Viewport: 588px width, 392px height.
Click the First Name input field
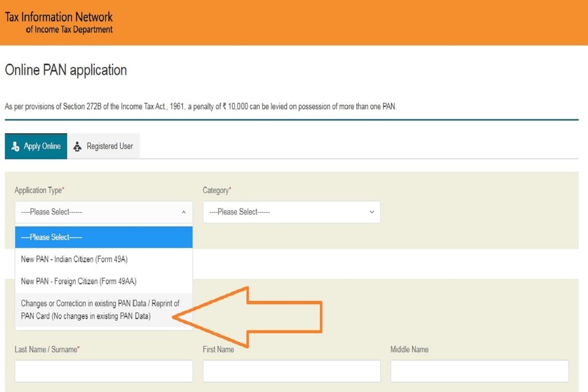(292, 371)
